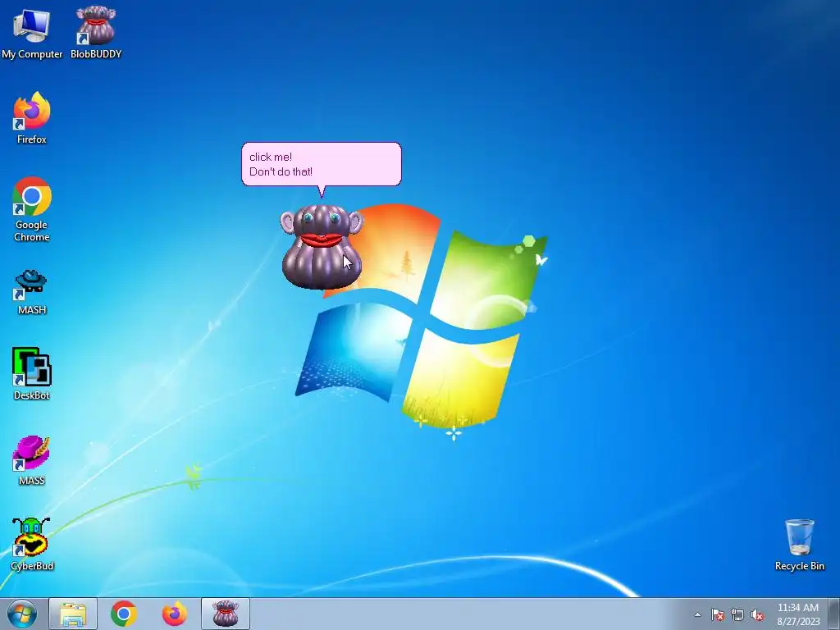Click the BlobBUDDY character on the desktop

coord(322,246)
